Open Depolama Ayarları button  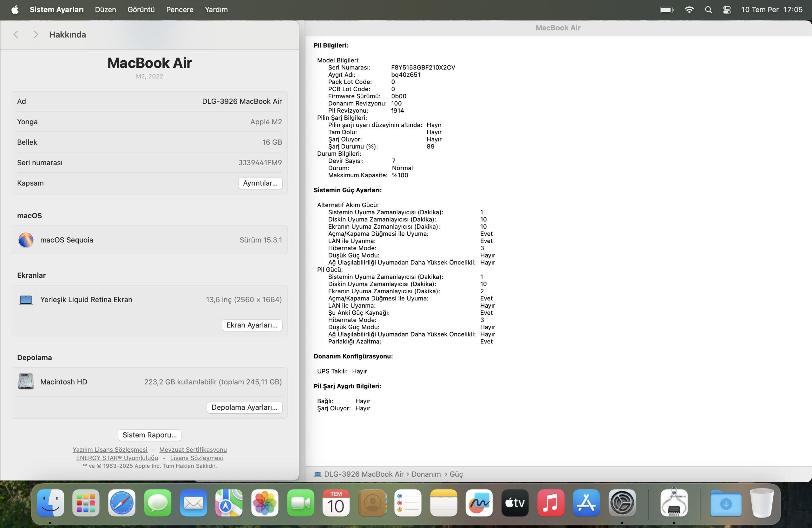click(x=245, y=407)
